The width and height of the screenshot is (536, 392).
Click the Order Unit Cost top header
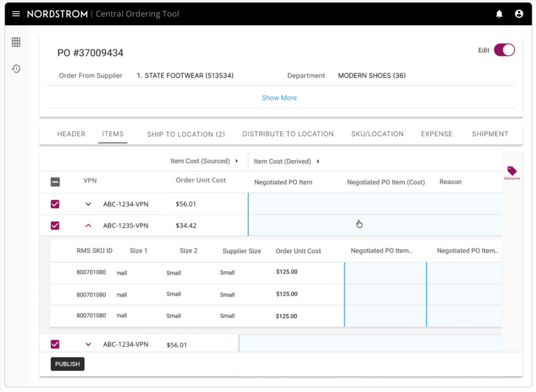pyautogui.click(x=200, y=180)
